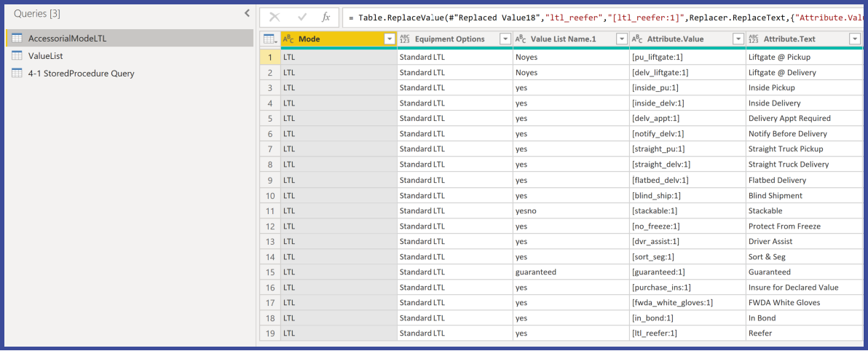This screenshot has height=351, width=868.
Task: Click the Queries [3] pane title
Action: click(x=37, y=14)
